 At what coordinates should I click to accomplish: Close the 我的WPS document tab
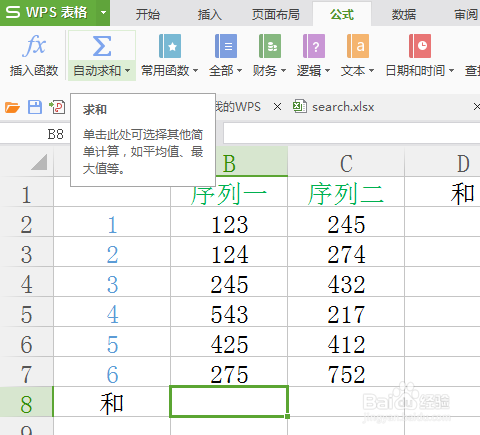pos(277,107)
